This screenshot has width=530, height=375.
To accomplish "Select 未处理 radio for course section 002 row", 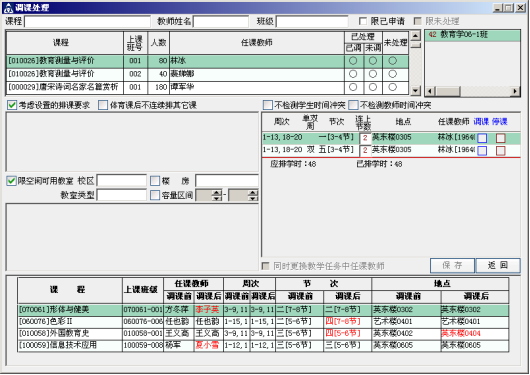I will (x=392, y=74).
